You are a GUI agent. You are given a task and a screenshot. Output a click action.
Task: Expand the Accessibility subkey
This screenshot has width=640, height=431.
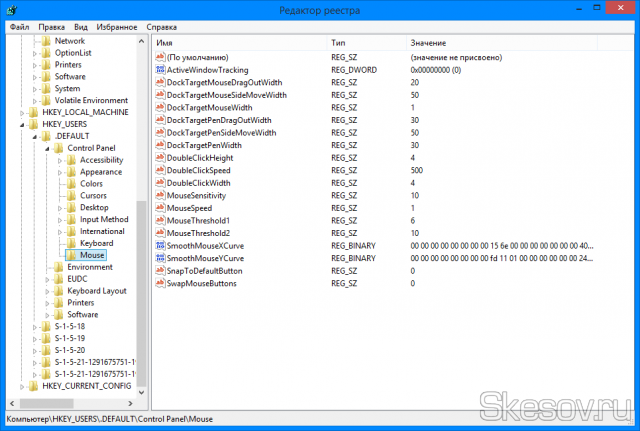pos(59,160)
